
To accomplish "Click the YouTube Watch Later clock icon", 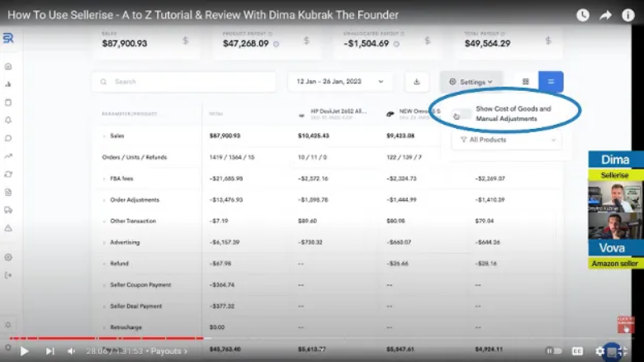I will [583, 15].
